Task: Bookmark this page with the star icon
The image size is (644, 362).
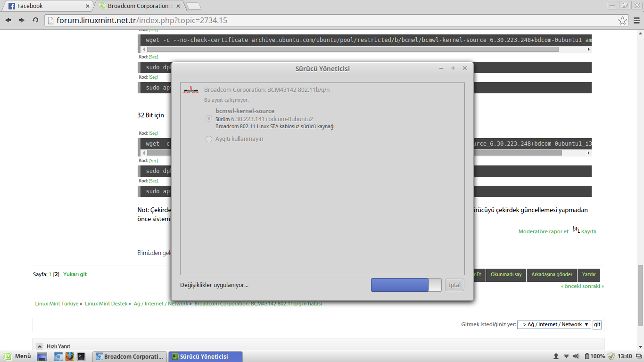Action: [x=623, y=21]
